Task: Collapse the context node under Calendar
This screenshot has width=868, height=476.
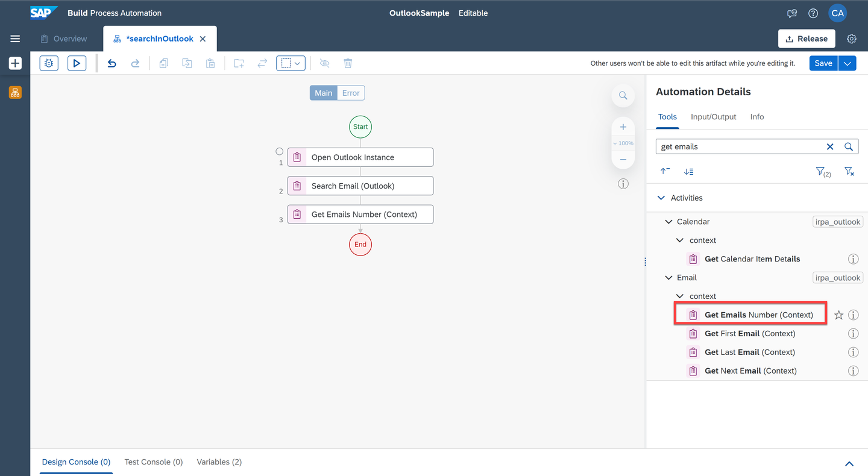Action: (680, 240)
